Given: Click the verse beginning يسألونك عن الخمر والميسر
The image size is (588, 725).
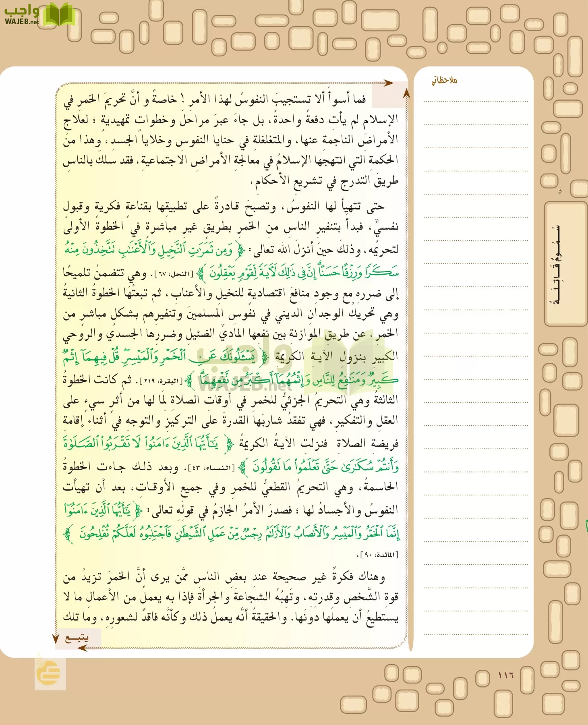Looking at the screenshot, I should [x=166, y=356].
